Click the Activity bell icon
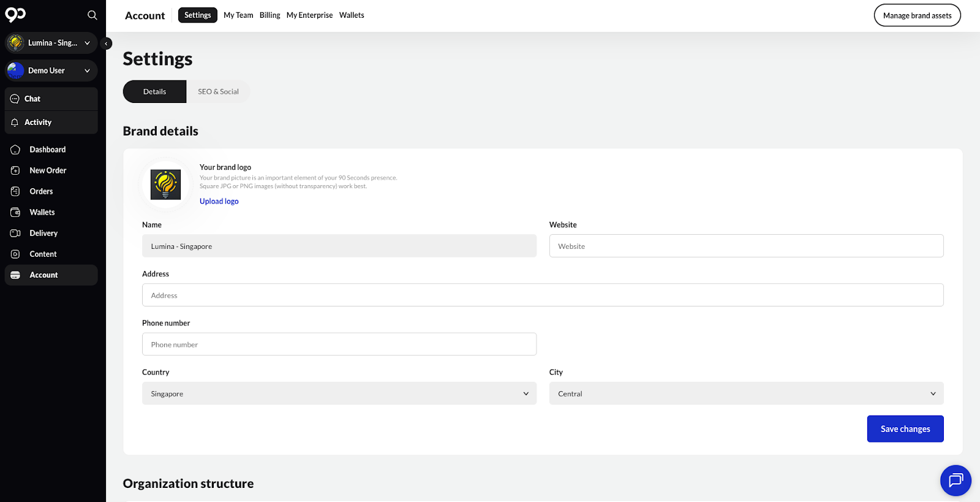 pyautogui.click(x=15, y=123)
